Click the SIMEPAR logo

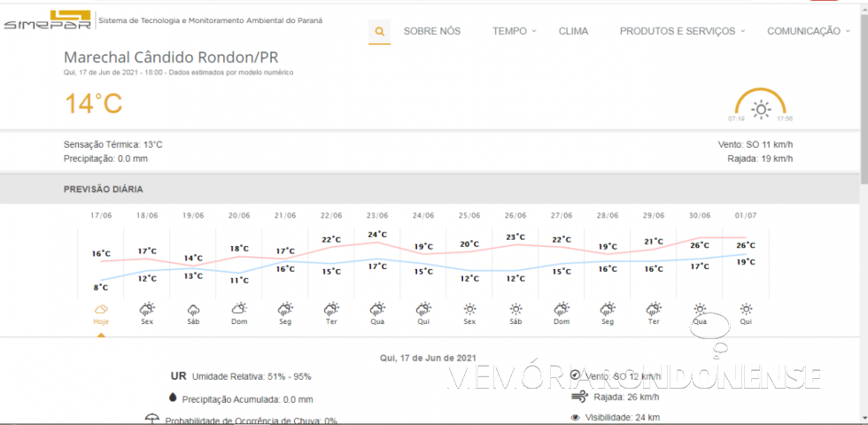48,21
